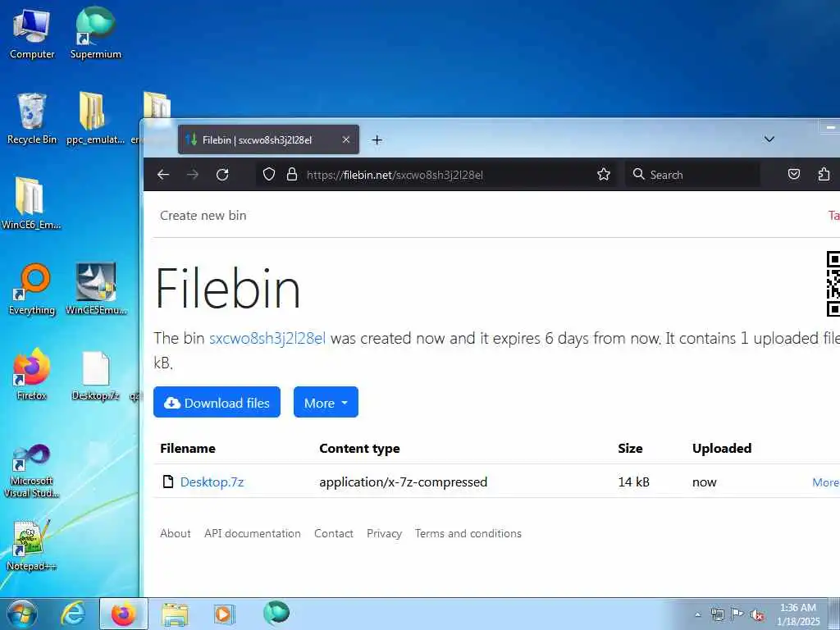Image resolution: width=840 pixels, height=630 pixels.
Task: Open the Windows Start button
Action: pyautogui.click(x=22, y=614)
